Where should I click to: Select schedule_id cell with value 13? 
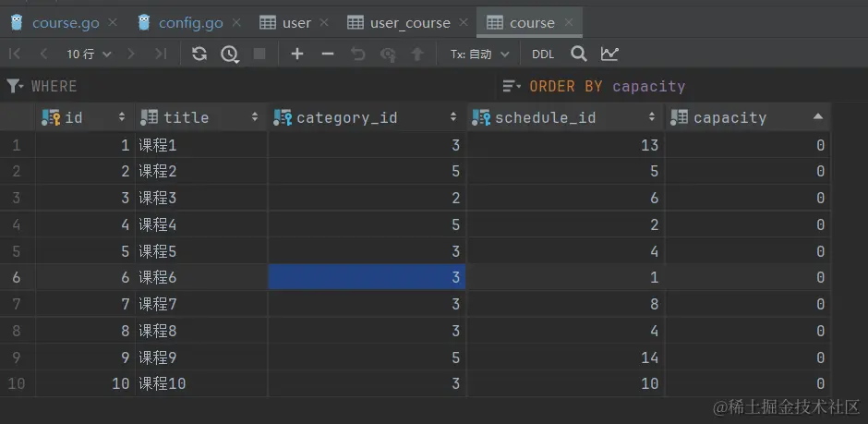(566, 146)
